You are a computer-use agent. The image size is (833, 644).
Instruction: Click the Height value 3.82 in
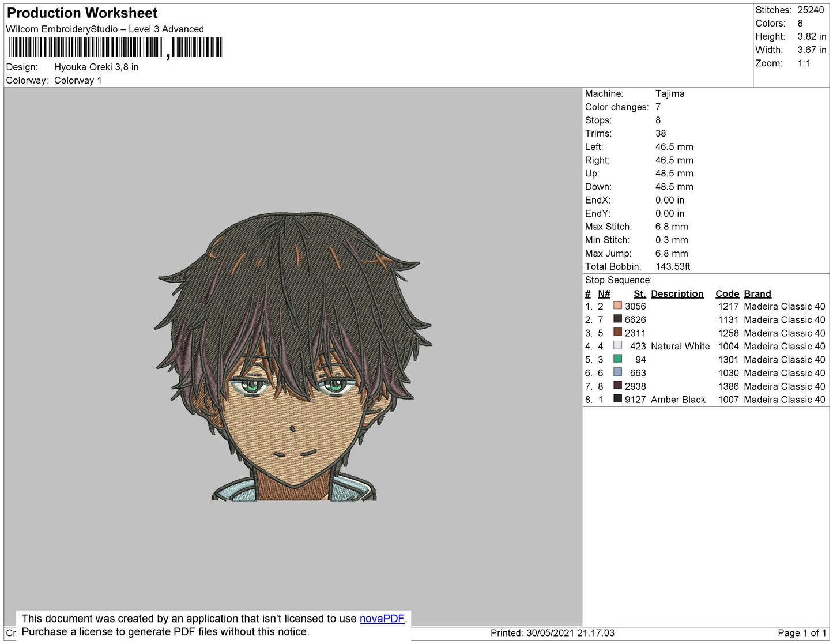pyautogui.click(x=812, y=36)
